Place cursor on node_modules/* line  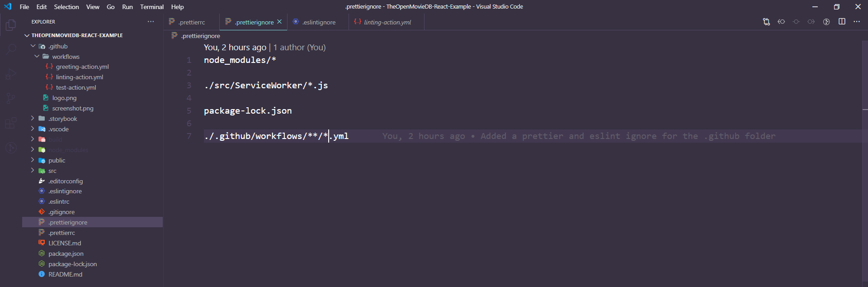click(x=240, y=60)
